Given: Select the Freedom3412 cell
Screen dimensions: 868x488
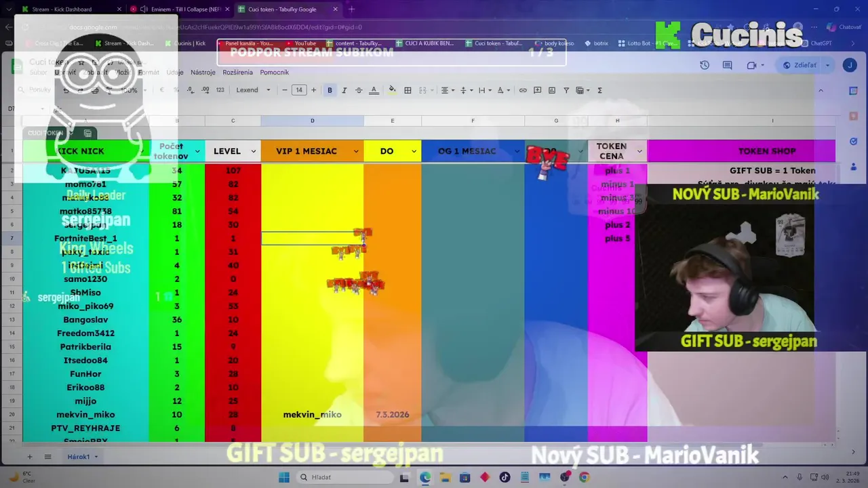Looking at the screenshot, I should (85, 333).
